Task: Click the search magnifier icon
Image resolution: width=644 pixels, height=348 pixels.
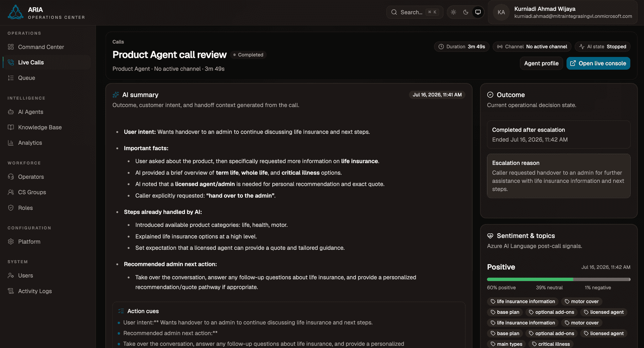Action: coord(394,12)
